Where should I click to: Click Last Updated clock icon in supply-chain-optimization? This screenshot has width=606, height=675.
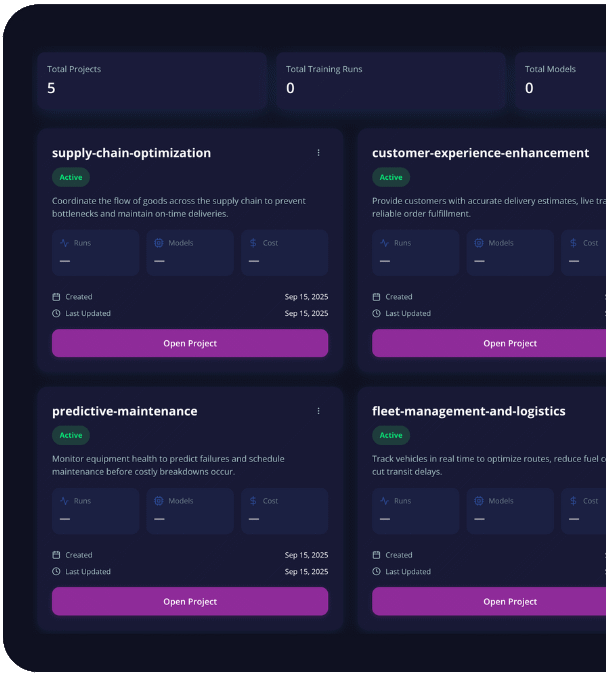[x=56, y=313]
